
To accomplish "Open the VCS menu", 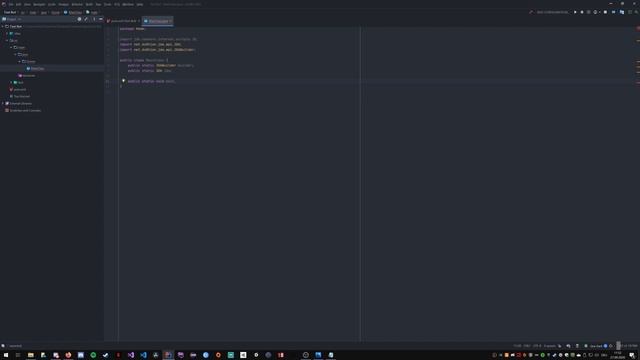I will tap(117, 4).
